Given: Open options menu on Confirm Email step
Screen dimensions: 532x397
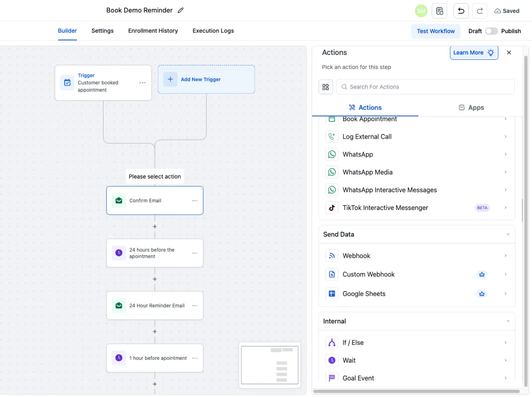Looking at the screenshot, I should (195, 201).
